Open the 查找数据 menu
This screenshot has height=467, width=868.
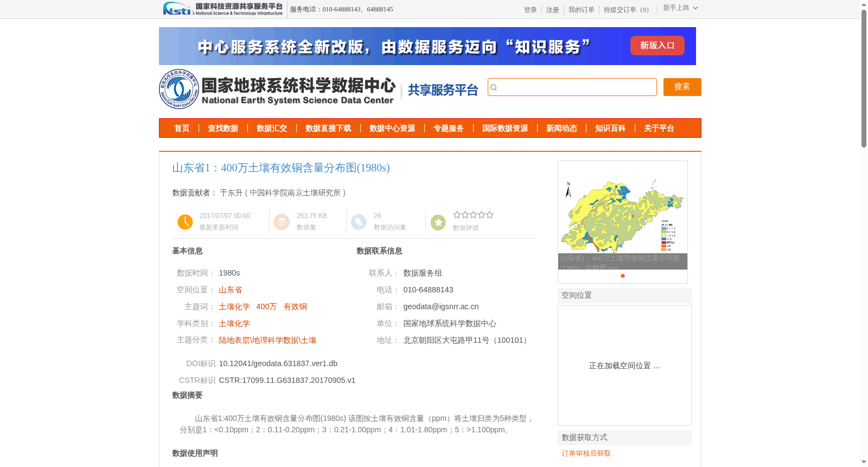[x=223, y=129]
